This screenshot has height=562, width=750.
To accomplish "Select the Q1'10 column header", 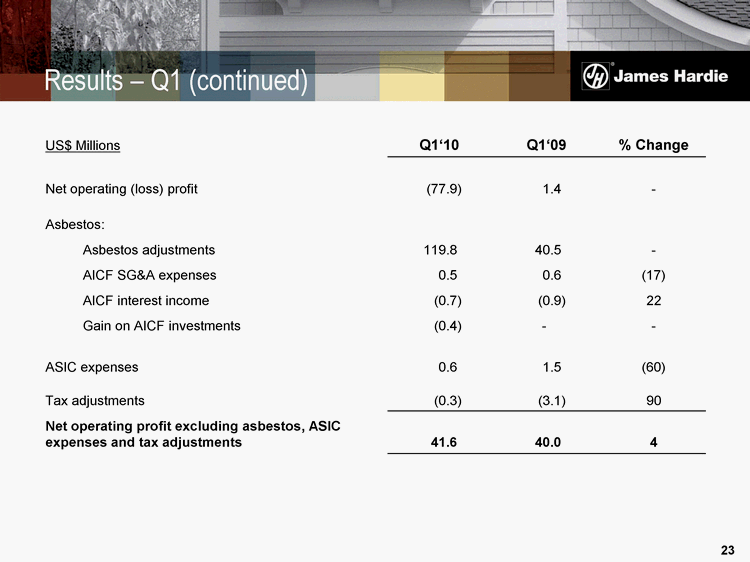I will click(440, 145).
